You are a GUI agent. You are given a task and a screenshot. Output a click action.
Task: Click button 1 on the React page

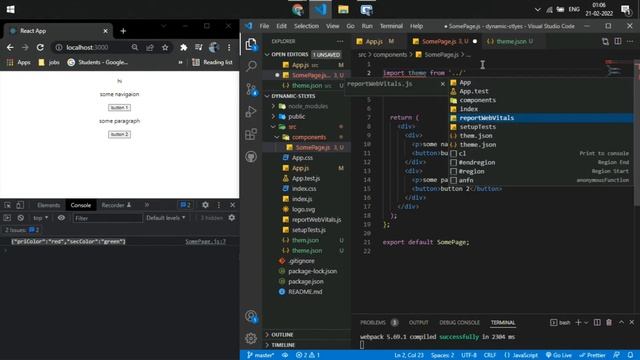[x=119, y=108]
